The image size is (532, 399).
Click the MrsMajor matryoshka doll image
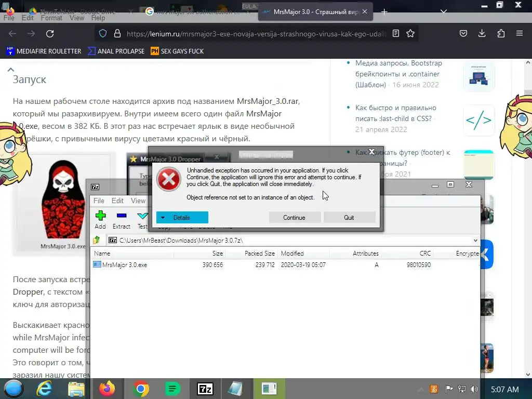point(63,199)
